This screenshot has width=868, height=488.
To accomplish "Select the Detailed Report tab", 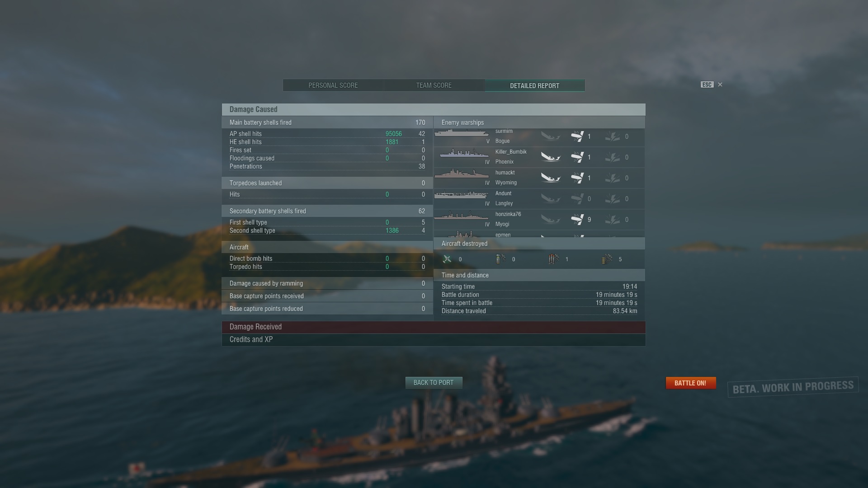I will [535, 85].
